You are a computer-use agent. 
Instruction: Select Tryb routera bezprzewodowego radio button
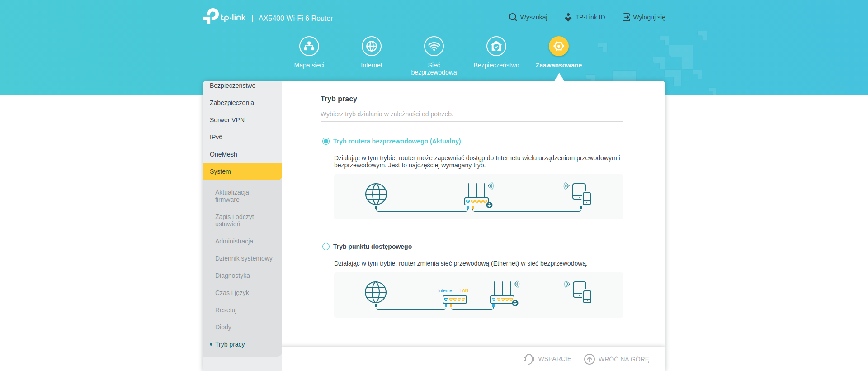[326, 141]
